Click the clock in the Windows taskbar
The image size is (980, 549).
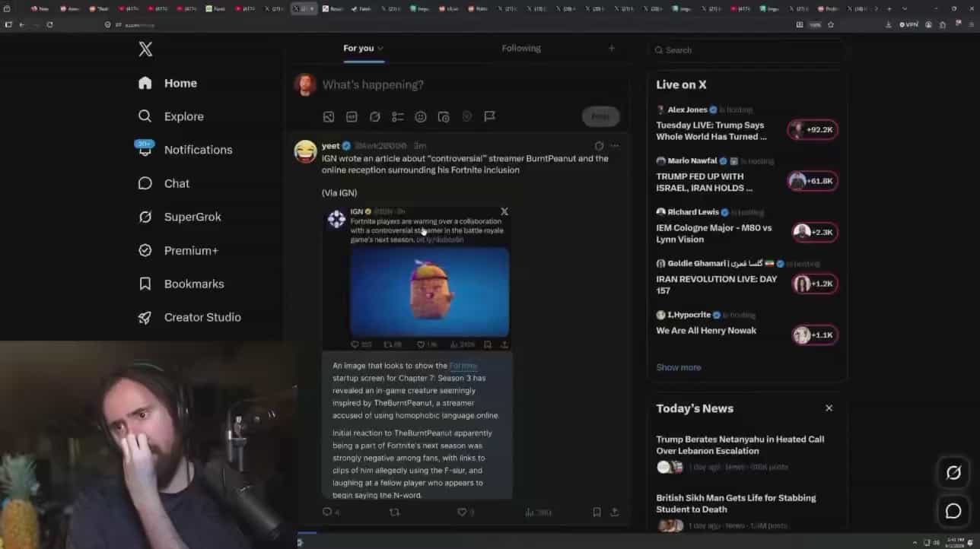coord(956,542)
